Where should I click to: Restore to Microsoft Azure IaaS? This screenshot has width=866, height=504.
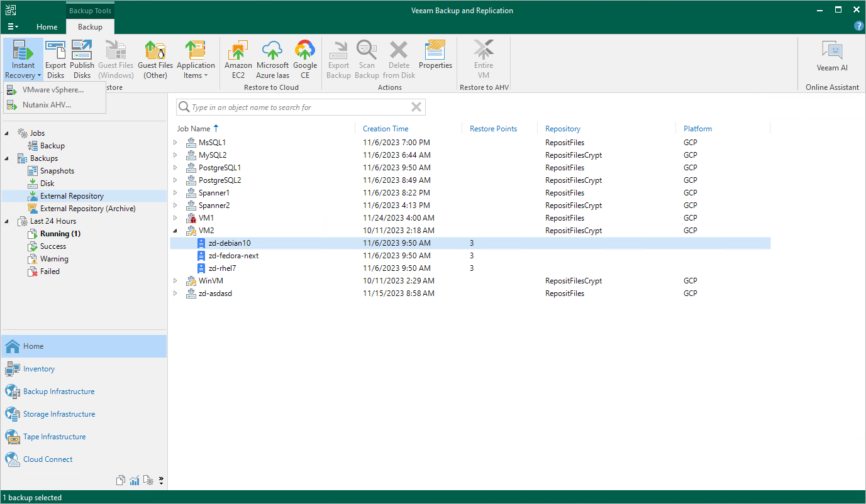(272, 60)
